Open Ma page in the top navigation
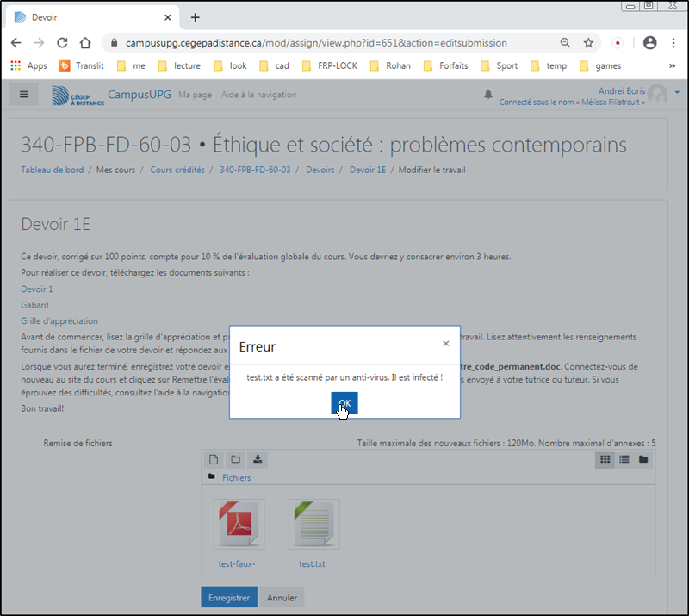This screenshot has height=616, width=689. click(195, 95)
